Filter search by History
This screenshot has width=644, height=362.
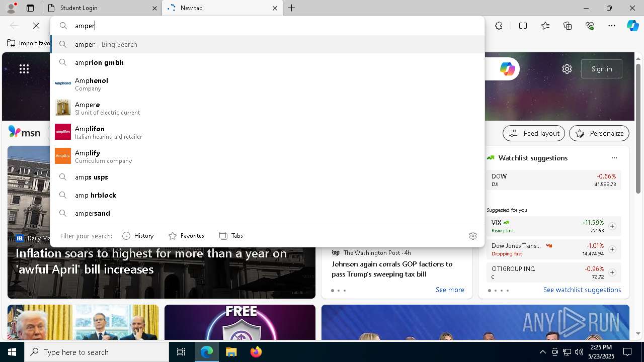(138, 235)
